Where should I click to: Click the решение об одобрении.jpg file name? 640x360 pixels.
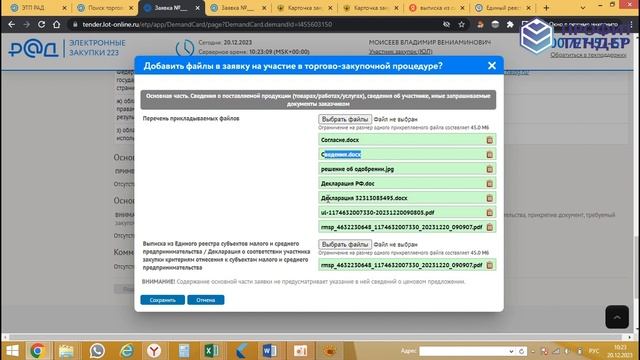[358, 169]
